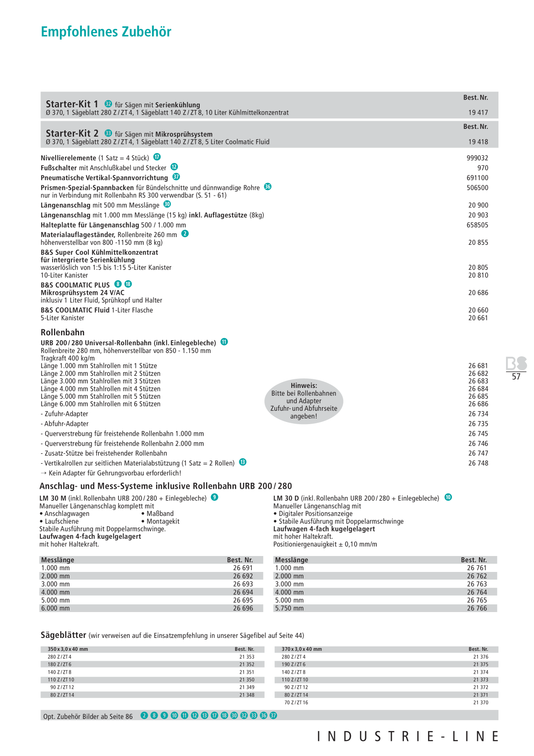Click order number 26 696 in LM 30 M table

(243, 609)
